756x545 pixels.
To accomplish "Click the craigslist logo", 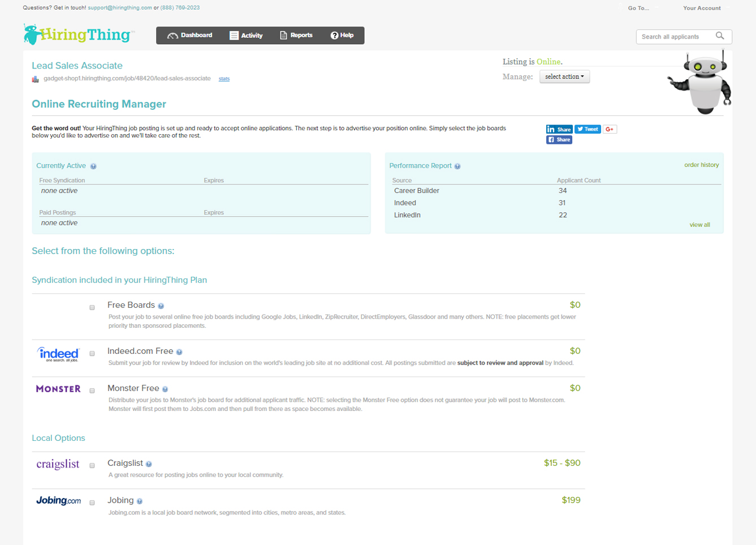I will [58, 464].
